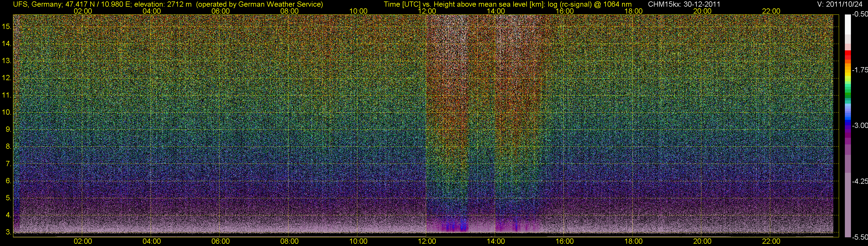Click the height axis label '3.'
868x246 pixels.
[8, 232]
